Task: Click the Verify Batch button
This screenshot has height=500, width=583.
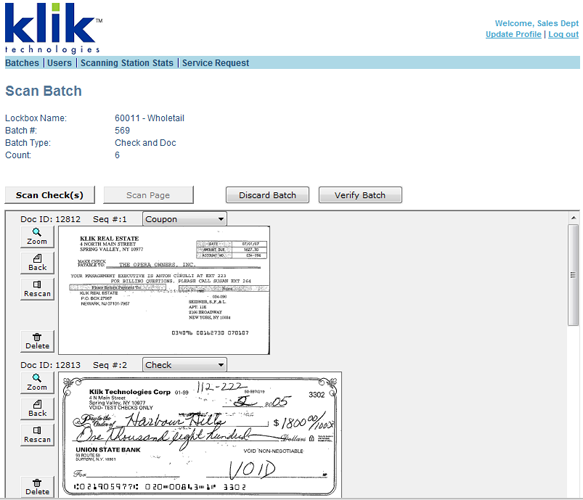Action: (360, 195)
